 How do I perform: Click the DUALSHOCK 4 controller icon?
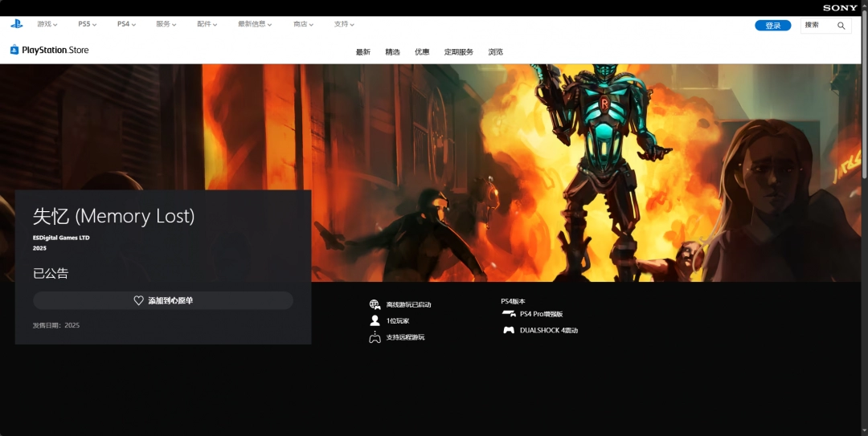509,330
